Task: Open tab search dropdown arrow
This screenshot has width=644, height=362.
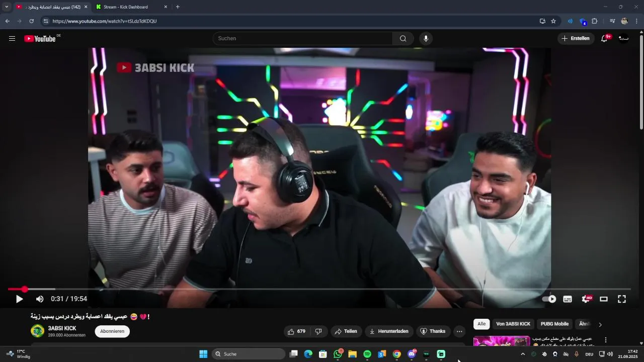Action: (7, 7)
